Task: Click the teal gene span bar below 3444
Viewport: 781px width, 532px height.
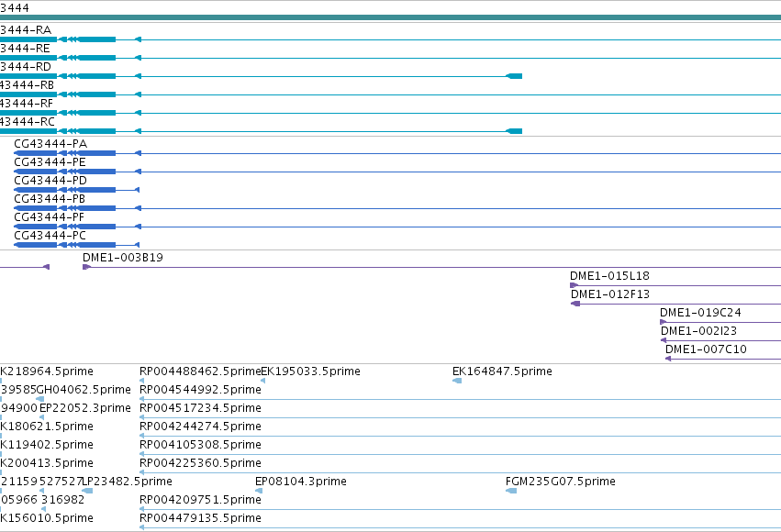Action: pyautogui.click(x=391, y=17)
